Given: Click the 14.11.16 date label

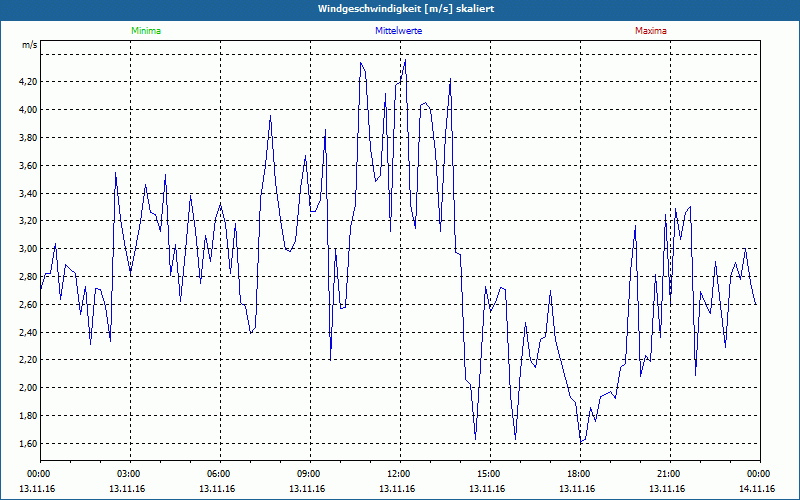Looking at the screenshot, I should 757,489.
